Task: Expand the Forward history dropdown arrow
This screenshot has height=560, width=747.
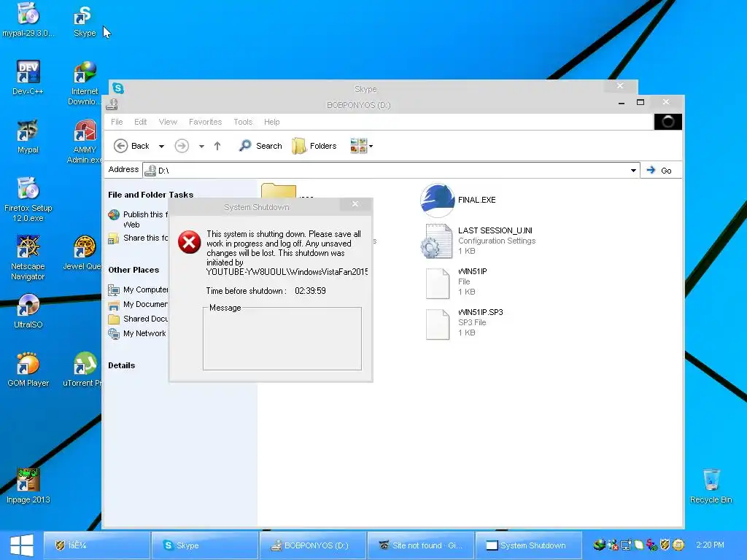Action: pyautogui.click(x=201, y=146)
